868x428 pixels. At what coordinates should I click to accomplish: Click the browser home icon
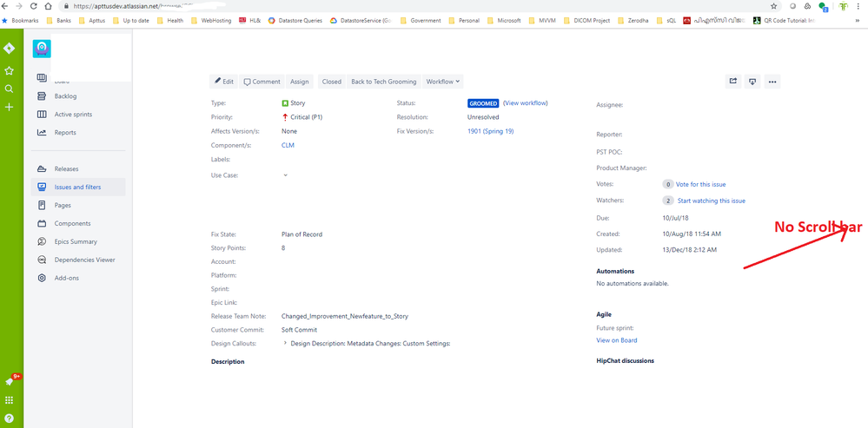[x=48, y=6]
